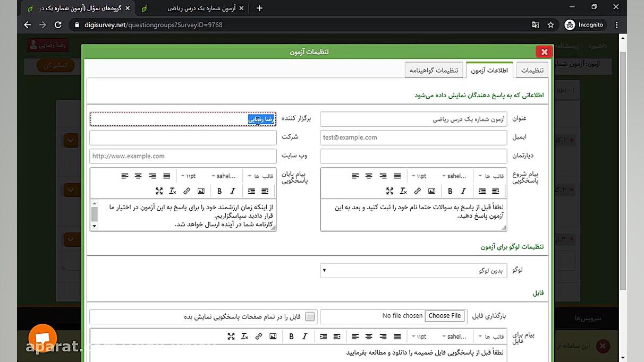Open templates dropdown in file message editor

click(x=491, y=337)
